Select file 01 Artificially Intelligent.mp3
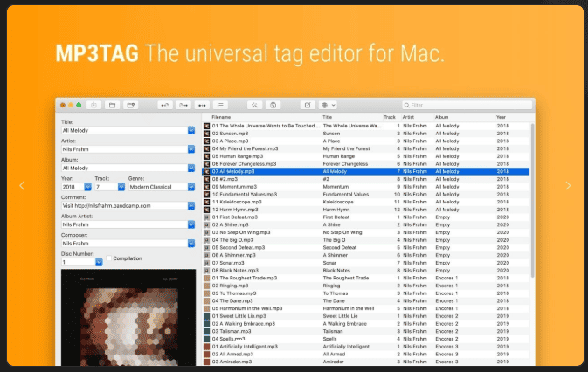Screen dimensions: 588x372 [366, 347]
